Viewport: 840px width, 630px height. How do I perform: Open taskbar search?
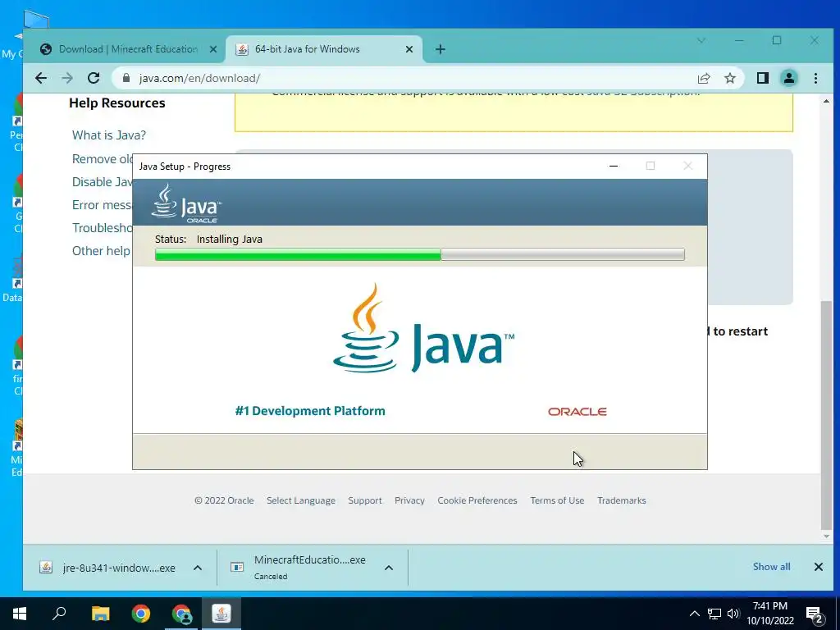coord(59,614)
